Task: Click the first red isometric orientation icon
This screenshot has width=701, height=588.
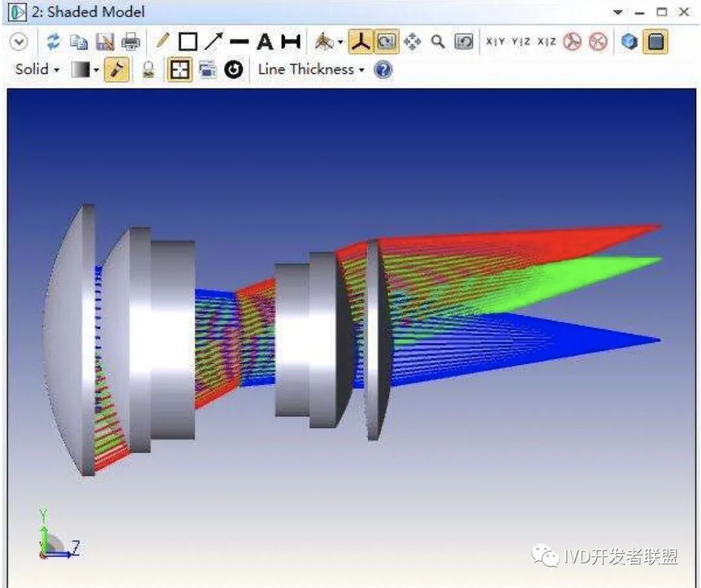Action: pyautogui.click(x=572, y=42)
